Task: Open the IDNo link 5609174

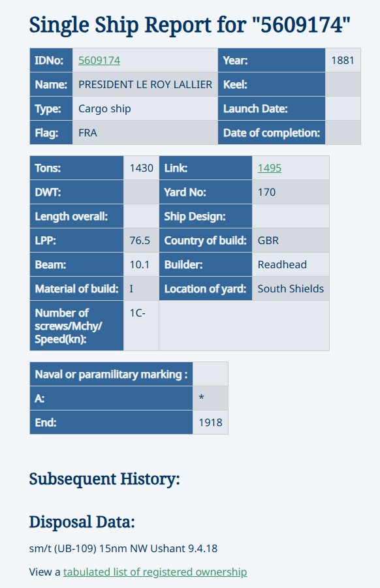Action: [99, 61]
